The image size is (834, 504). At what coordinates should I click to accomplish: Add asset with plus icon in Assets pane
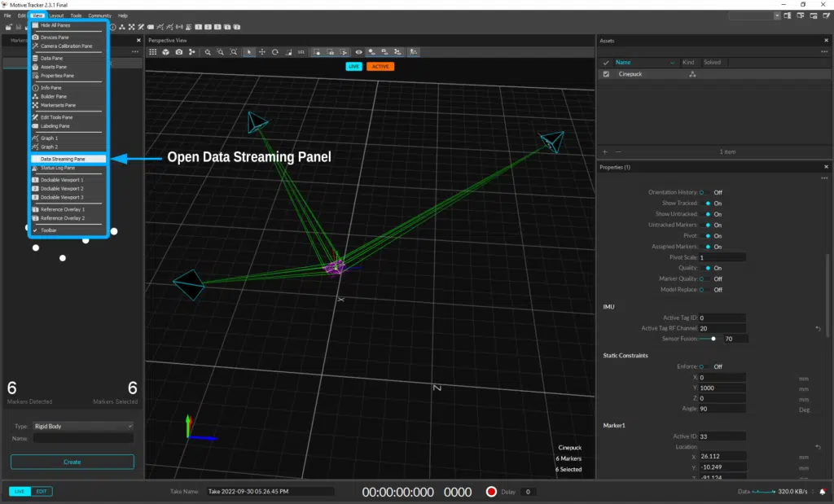click(604, 152)
